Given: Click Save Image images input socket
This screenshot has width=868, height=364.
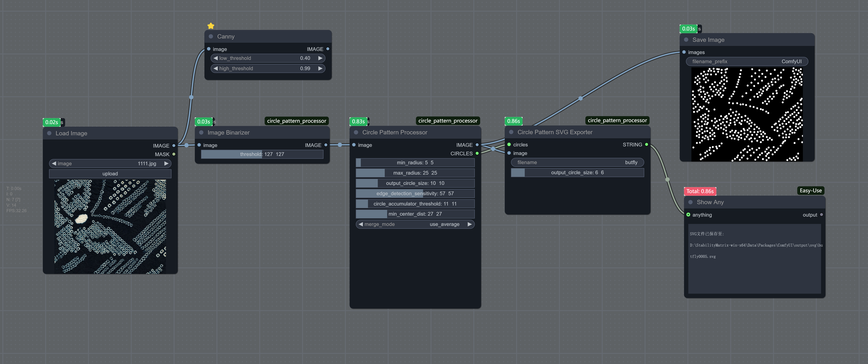Looking at the screenshot, I should [x=684, y=52].
